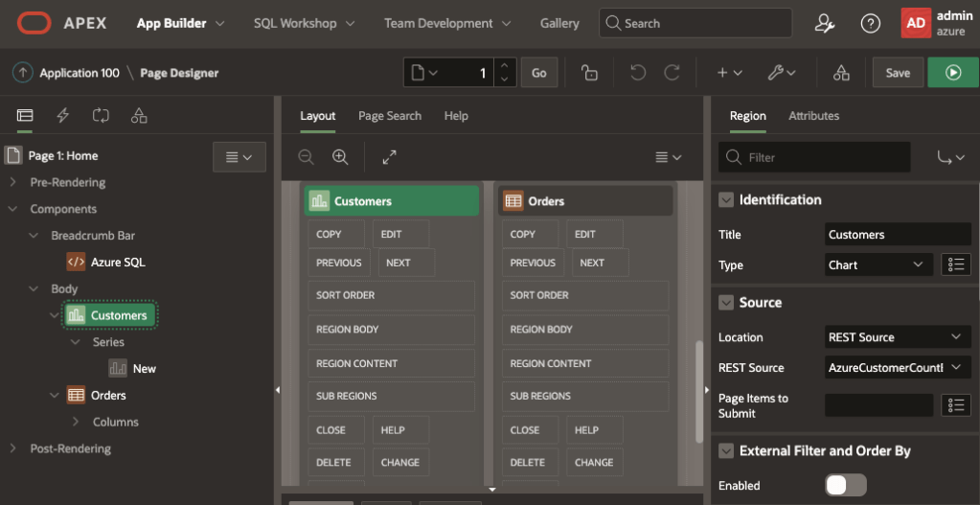Click the zoom in magnifier icon
The image size is (980, 505).
[340, 157]
